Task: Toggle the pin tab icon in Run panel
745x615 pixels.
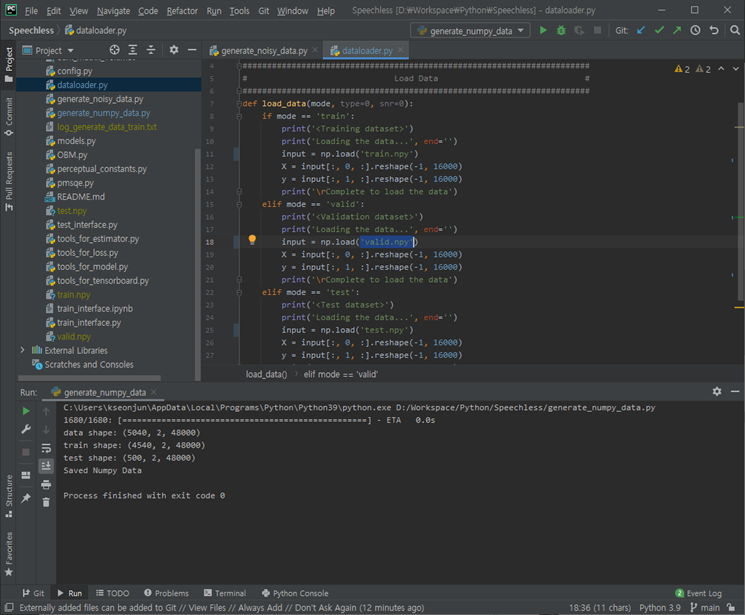Action: coord(26,498)
